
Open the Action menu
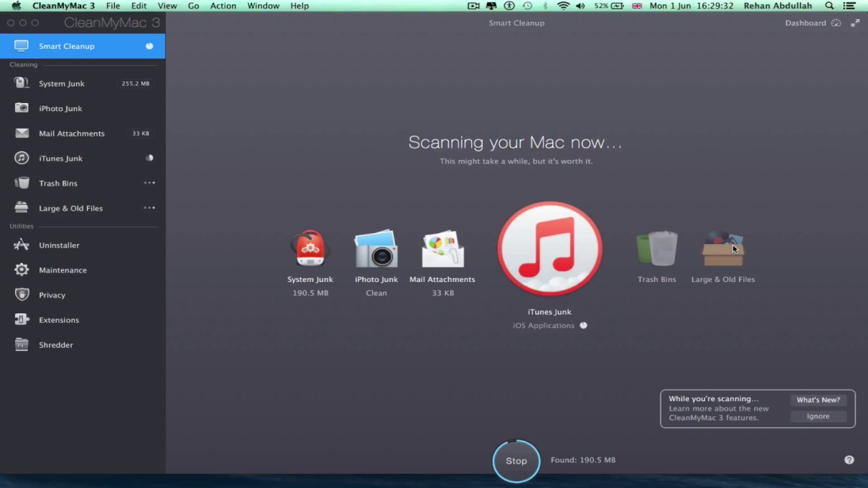pos(223,5)
